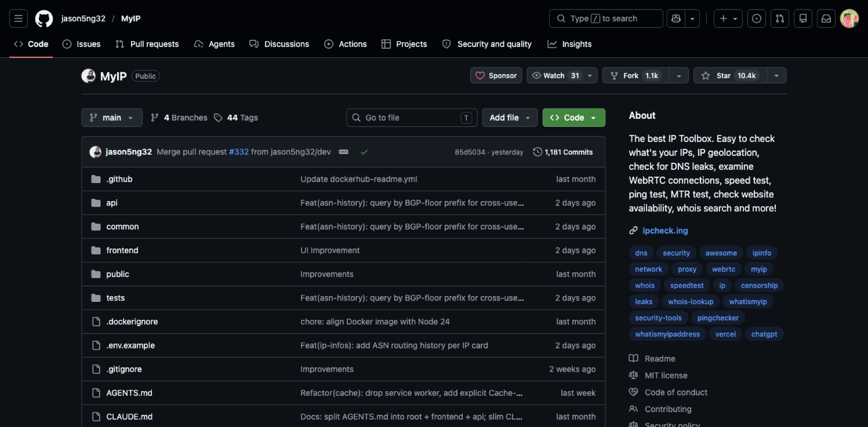Open the Projects tab
Image resolution: width=868 pixels, height=427 pixels.
(404, 44)
